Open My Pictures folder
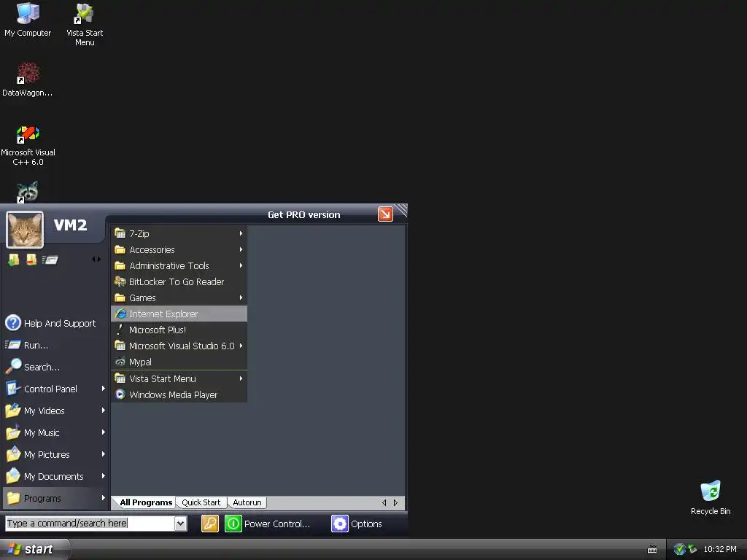747x560 pixels. (55, 455)
